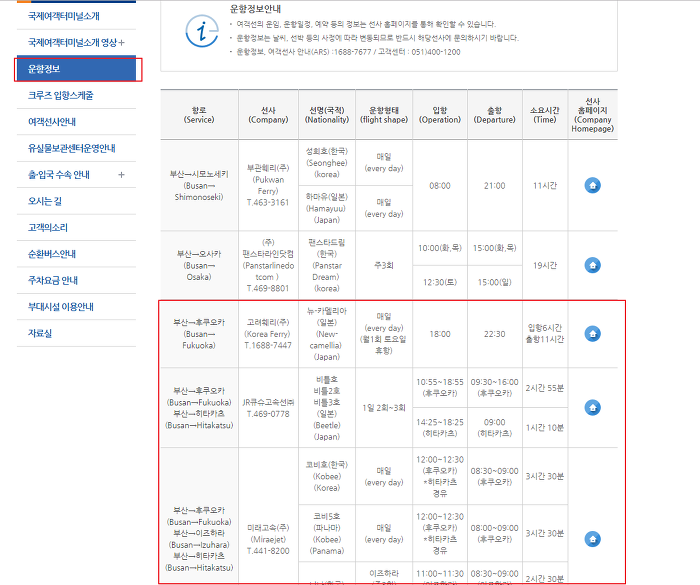This screenshot has height=585, width=700.
Task: Select the Pukwan Ferry T.463-3161 cell
Action: (268, 185)
